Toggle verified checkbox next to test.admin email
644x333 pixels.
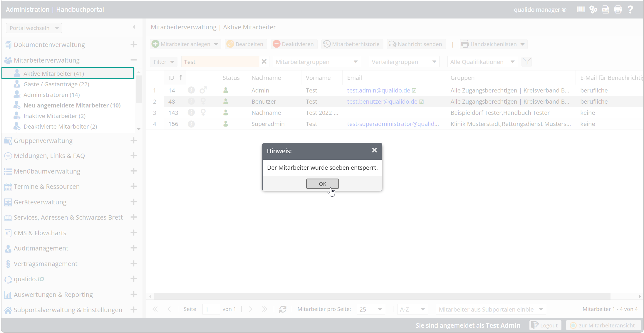(x=414, y=90)
